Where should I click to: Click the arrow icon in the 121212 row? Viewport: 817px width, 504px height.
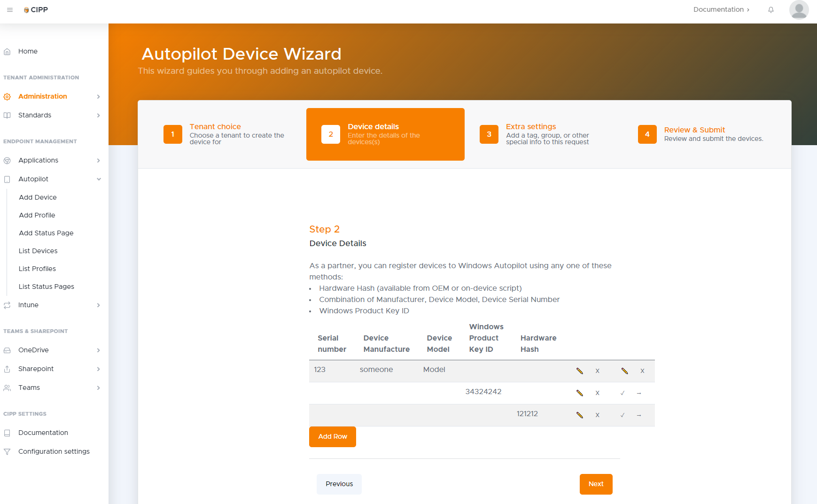click(x=639, y=415)
